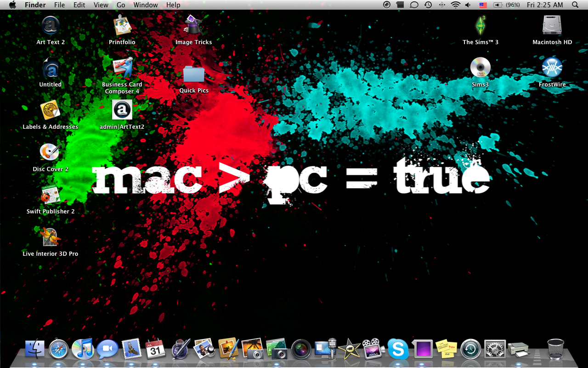The height and width of the screenshot is (368, 588).
Task: Click the round camera lens Dock icon
Action: 301,349
